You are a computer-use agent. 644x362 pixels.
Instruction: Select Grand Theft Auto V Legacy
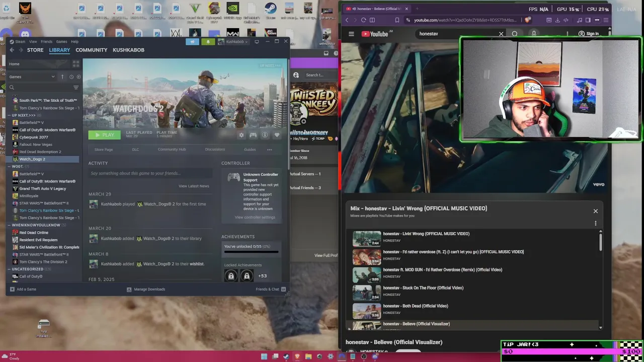42,189
